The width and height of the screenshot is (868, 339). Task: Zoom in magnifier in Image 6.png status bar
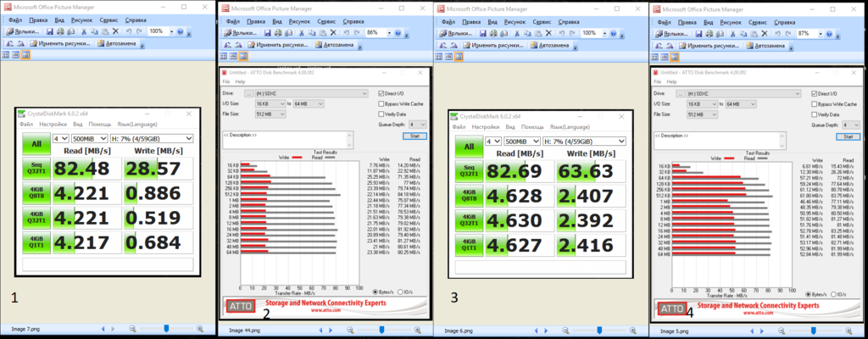[633, 331]
